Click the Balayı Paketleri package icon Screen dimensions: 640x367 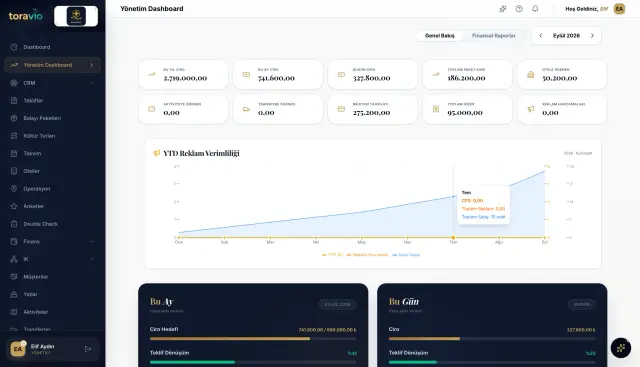(14, 118)
